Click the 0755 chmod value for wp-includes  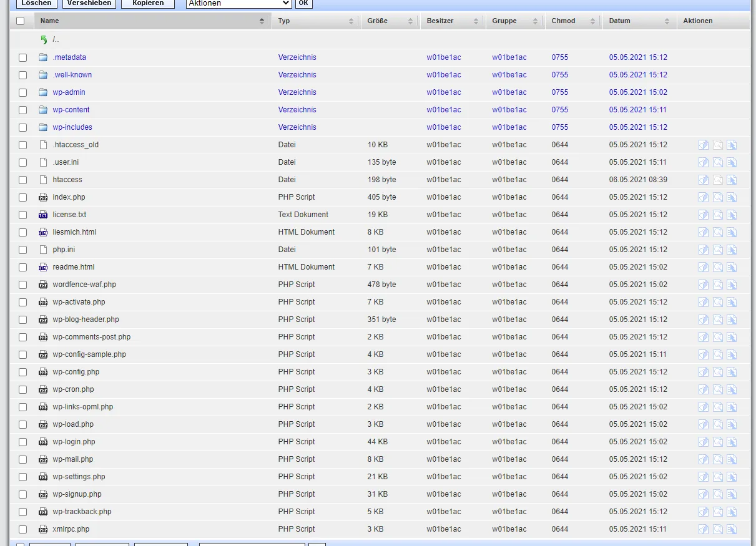[560, 127]
